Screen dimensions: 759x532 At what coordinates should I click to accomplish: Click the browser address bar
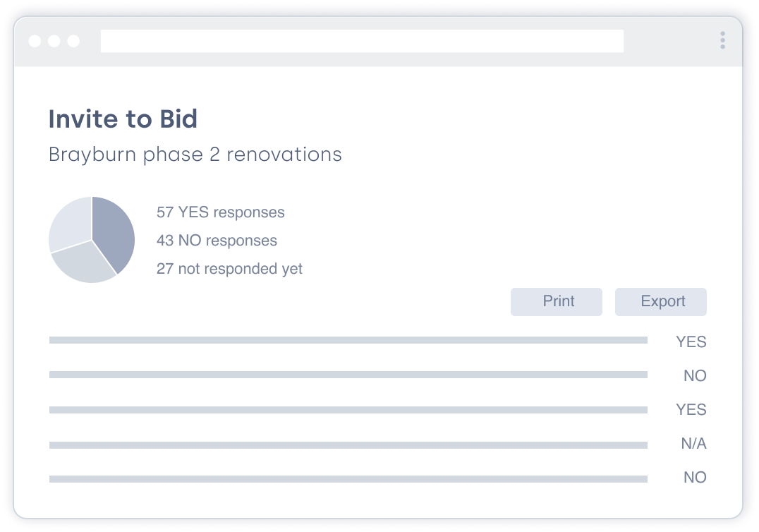pyautogui.click(x=362, y=41)
